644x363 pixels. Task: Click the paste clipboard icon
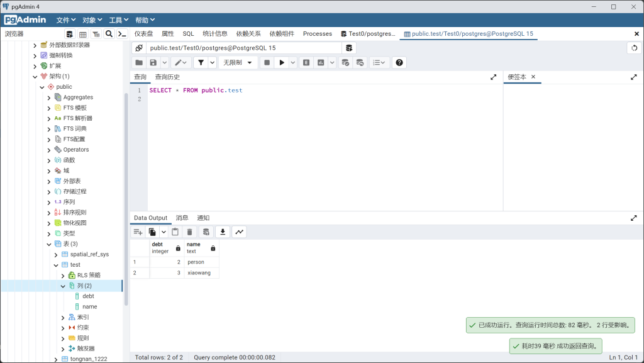175,232
